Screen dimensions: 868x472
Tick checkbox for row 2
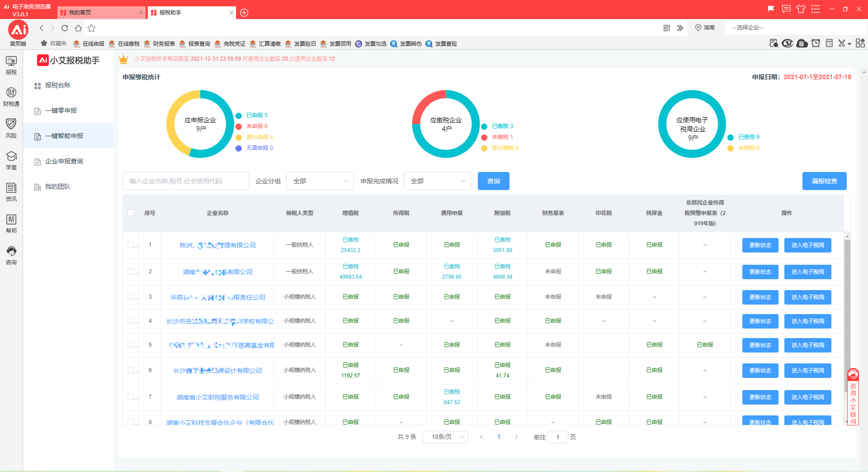pos(131,272)
